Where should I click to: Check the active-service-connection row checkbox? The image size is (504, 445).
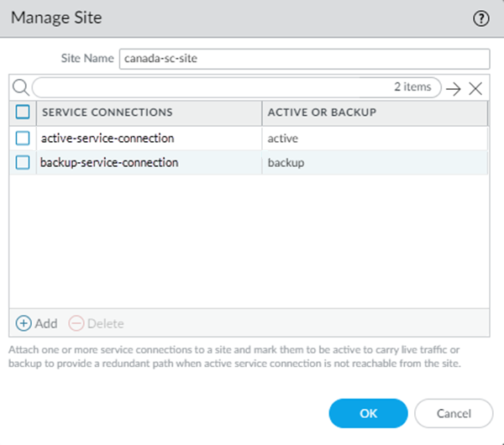(23, 138)
